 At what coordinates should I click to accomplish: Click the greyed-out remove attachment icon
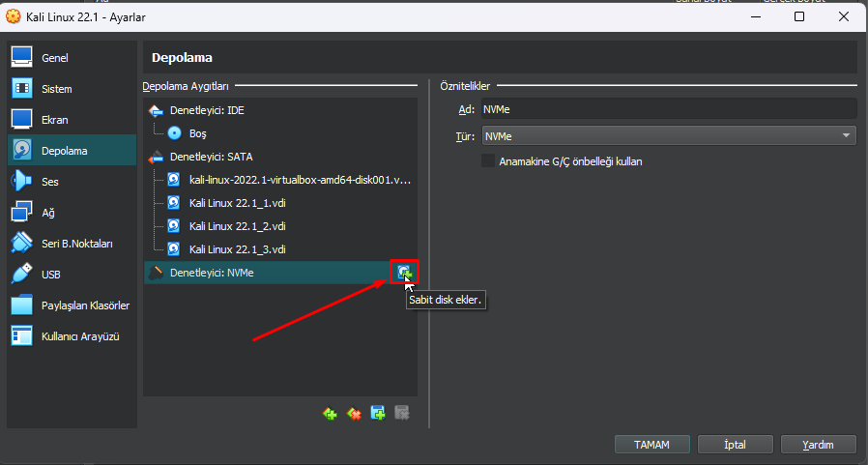pyautogui.click(x=402, y=413)
